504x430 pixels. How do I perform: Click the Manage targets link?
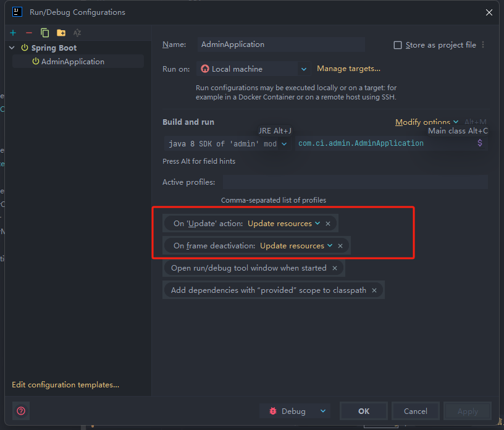tap(348, 69)
